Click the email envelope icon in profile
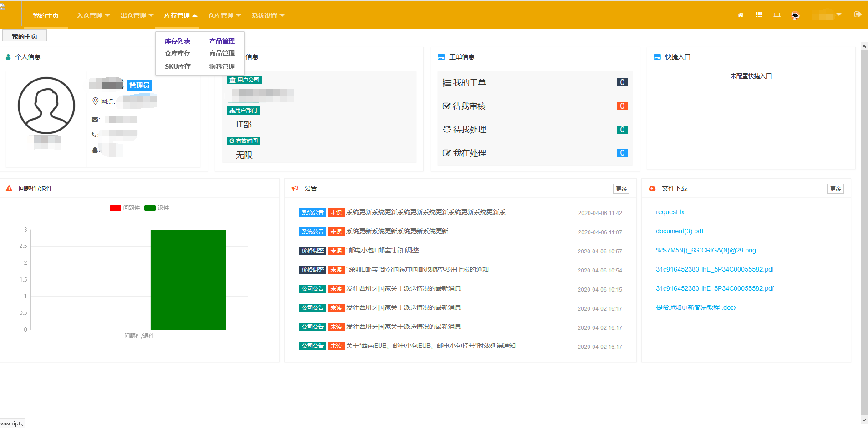This screenshot has width=868, height=428. coord(95,120)
